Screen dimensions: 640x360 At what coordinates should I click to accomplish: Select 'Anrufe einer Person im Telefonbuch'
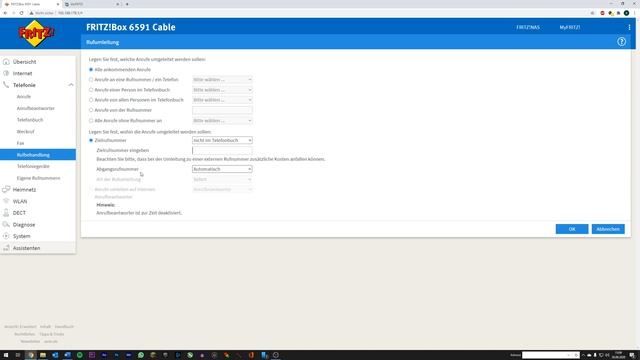[91, 90]
